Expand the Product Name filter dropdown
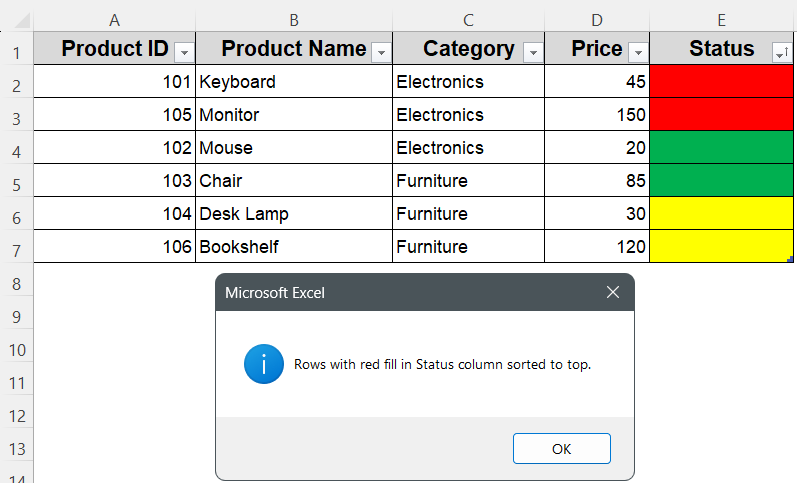The height and width of the screenshot is (483, 797). click(x=380, y=52)
